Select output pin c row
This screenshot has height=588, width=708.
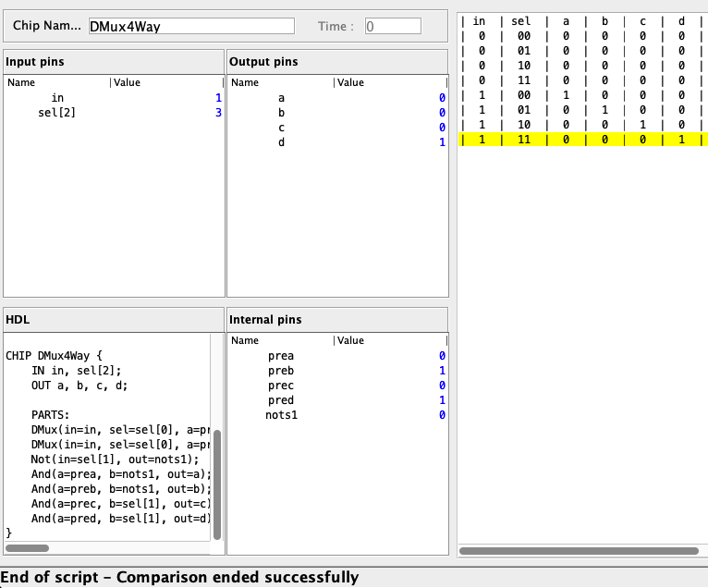pos(337,128)
